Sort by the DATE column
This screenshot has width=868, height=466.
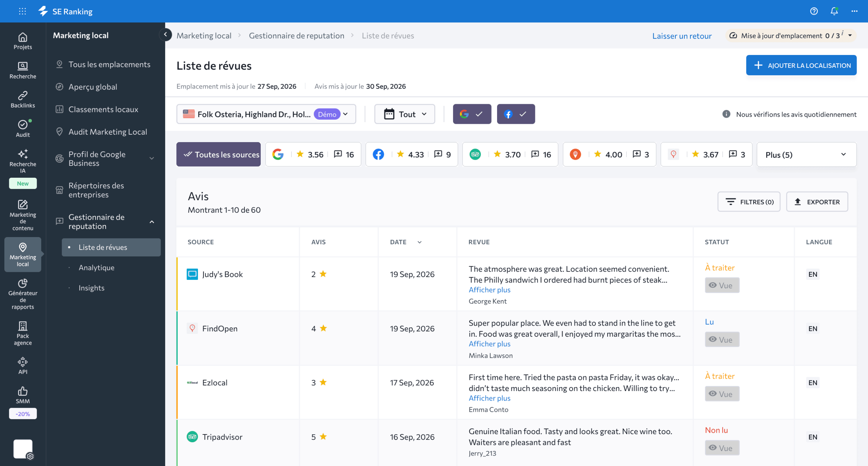pos(406,242)
